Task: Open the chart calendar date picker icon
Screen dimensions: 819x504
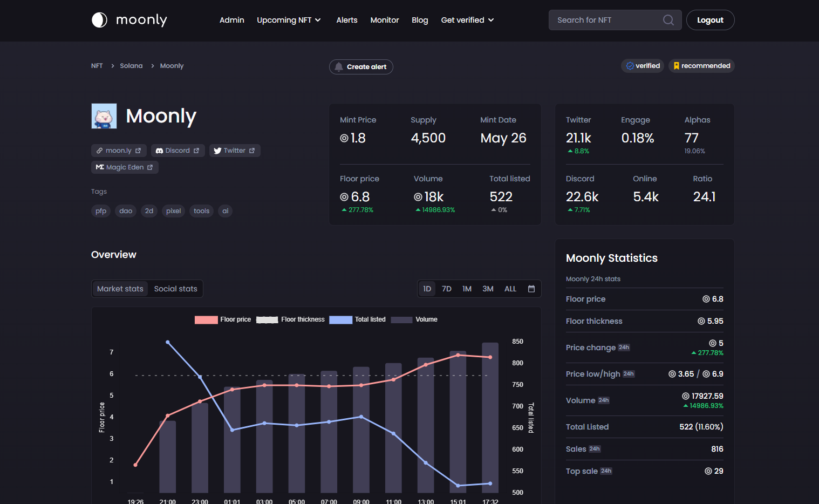Action: click(x=531, y=289)
